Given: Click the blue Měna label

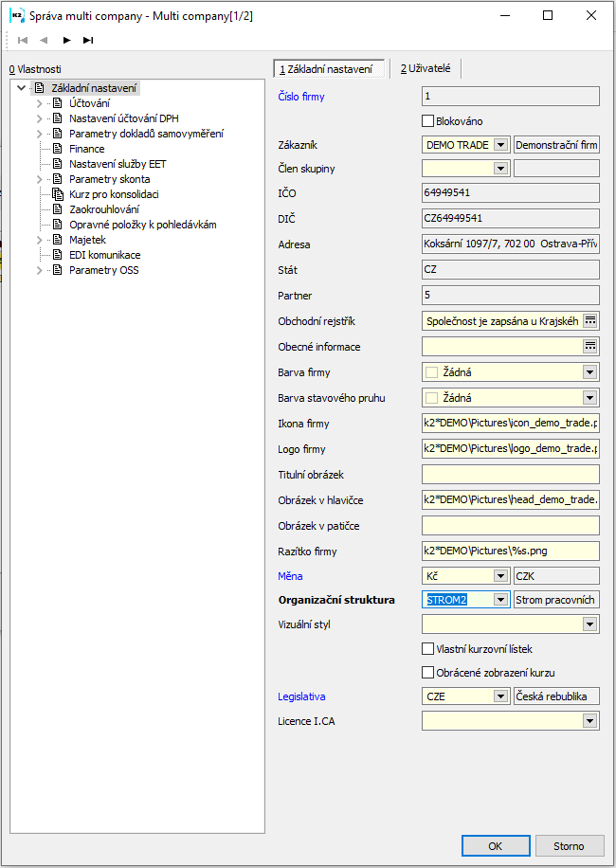Looking at the screenshot, I should [x=290, y=576].
